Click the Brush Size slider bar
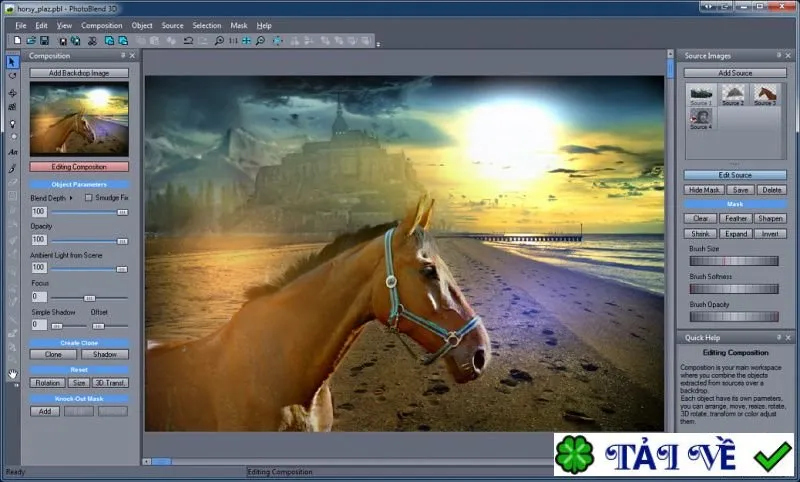 coord(734,261)
